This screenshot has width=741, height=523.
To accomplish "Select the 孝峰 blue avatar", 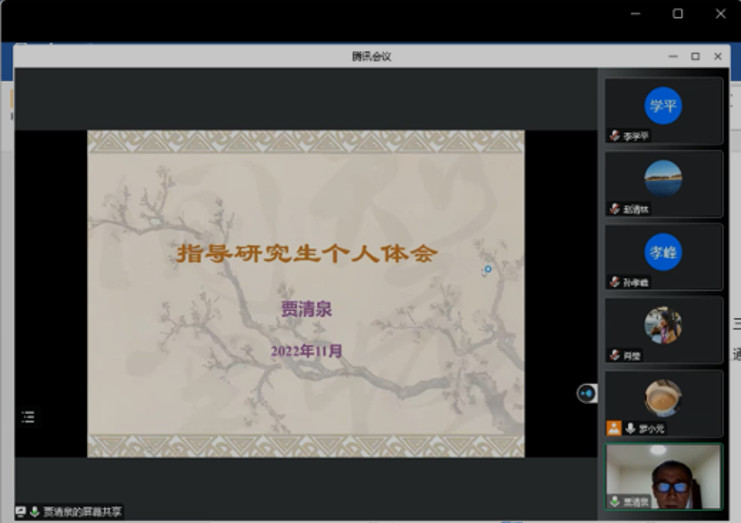I will point(663,252).
